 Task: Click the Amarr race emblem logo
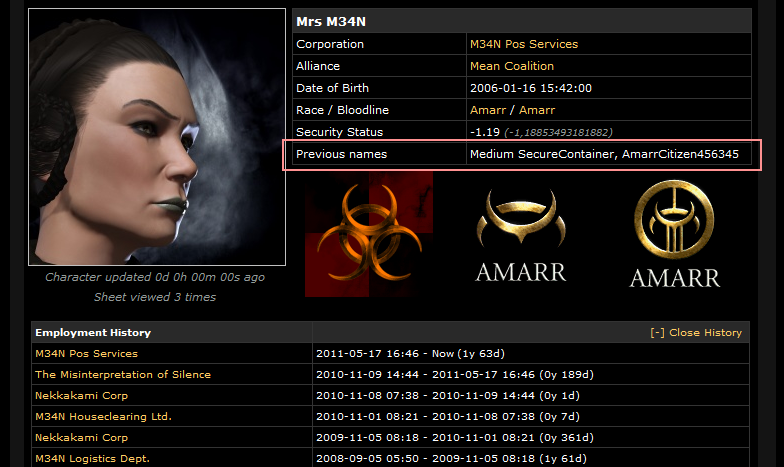pyautogui.click(x=520, y=234)
